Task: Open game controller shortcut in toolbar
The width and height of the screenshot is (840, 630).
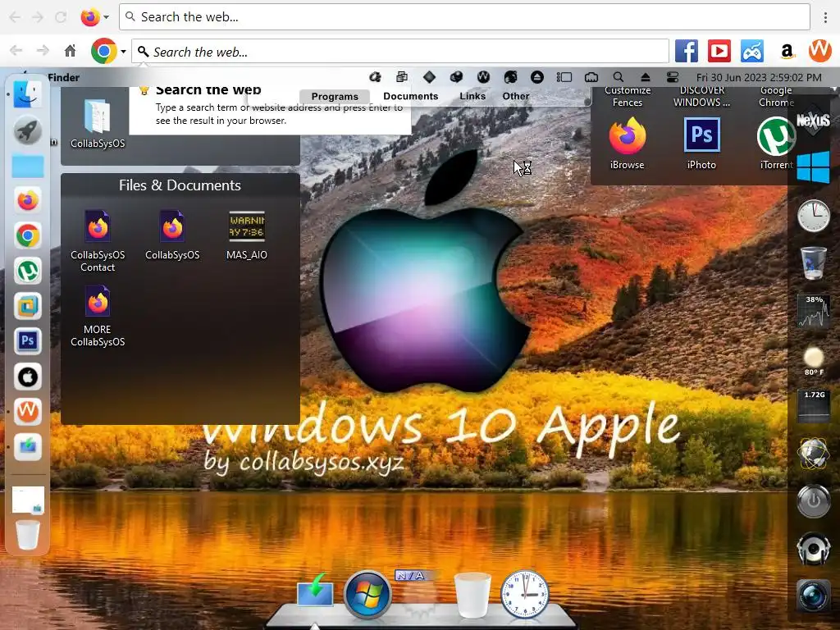Action: pos(752,52)
